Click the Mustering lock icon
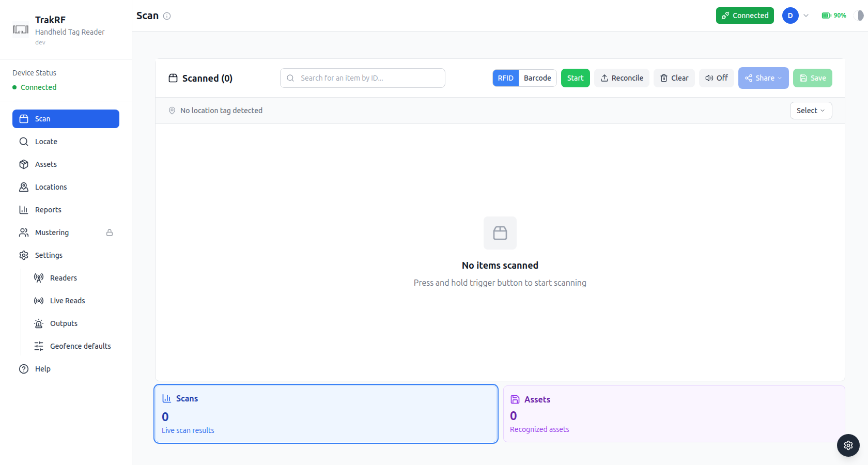Image resolution: width=868 pixels, height=465 pixels. 110,233
